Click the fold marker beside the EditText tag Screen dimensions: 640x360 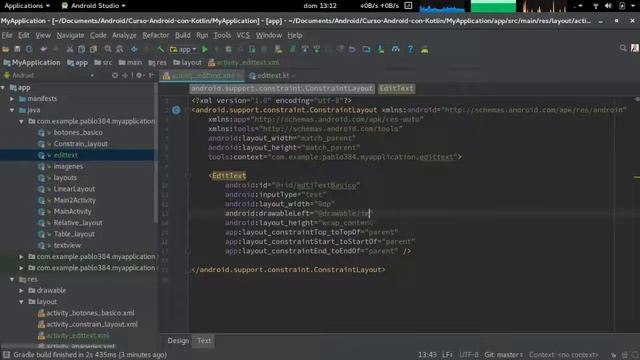click(x=187, y=176)
